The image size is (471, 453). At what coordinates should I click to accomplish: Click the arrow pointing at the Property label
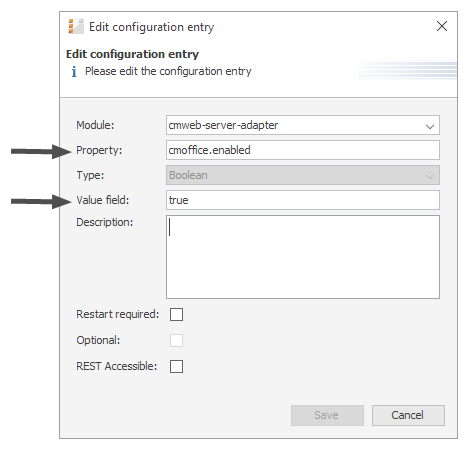[x=41, y=151]
